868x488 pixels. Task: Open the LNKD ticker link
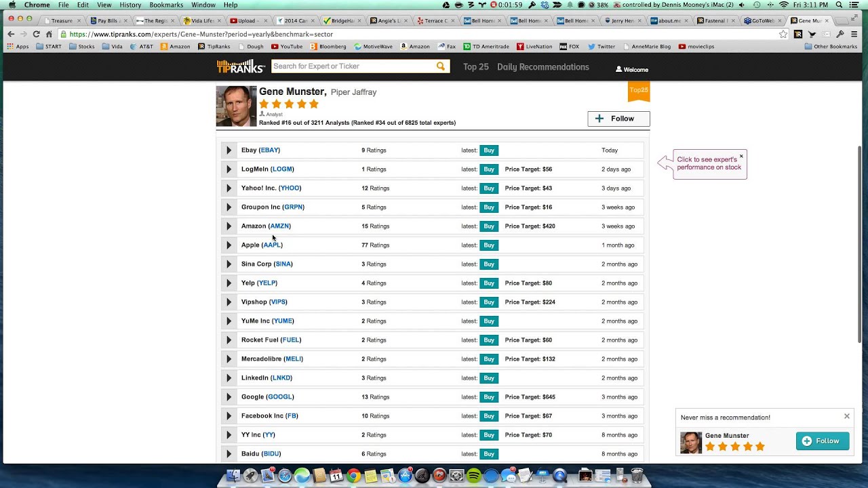click(281, 378)
